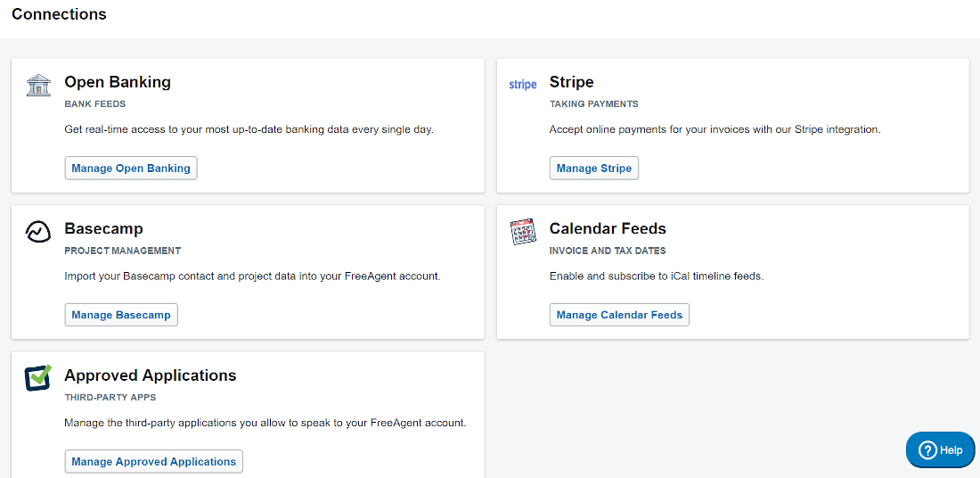Viewport: 980px width, 478px height.
Task: Open Manage Stripe settings
Action: (593, 169)
